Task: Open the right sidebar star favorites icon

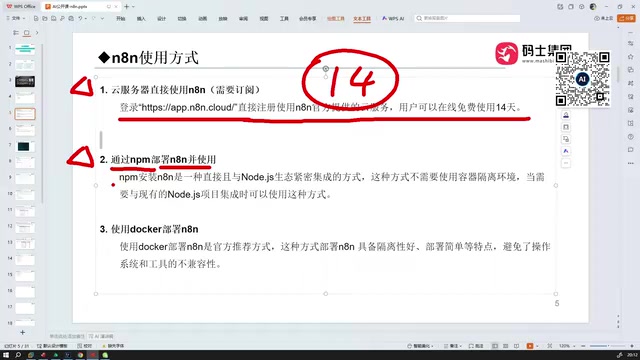Action: point(631,57)
